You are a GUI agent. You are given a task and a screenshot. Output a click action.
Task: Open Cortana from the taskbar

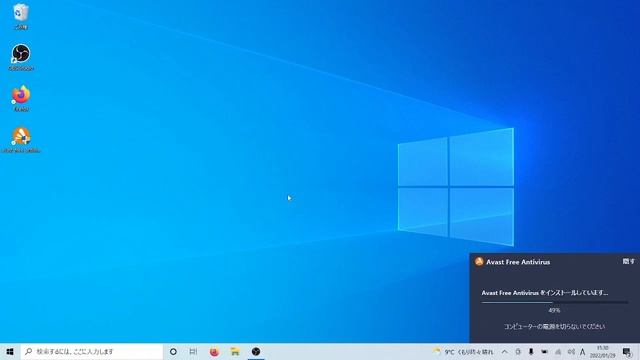pyautogui.click(x=173, y=351)
